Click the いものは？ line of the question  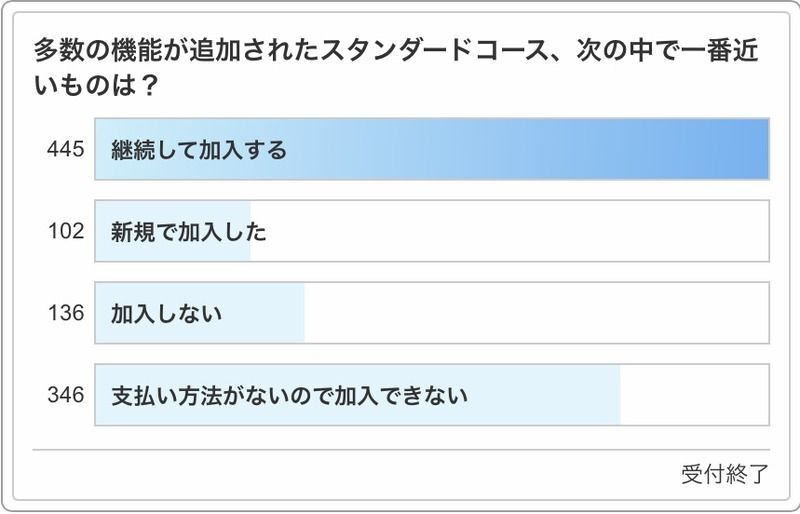97,85
